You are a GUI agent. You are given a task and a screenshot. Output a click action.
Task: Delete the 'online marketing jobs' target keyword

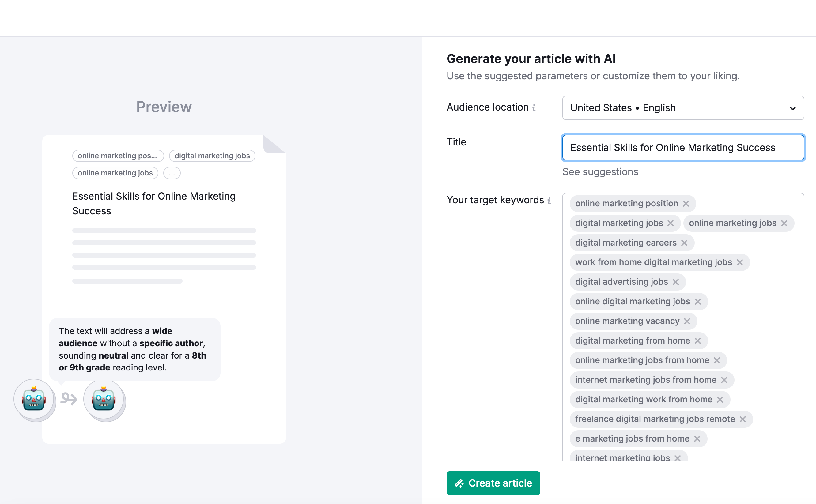pos(784,223)
